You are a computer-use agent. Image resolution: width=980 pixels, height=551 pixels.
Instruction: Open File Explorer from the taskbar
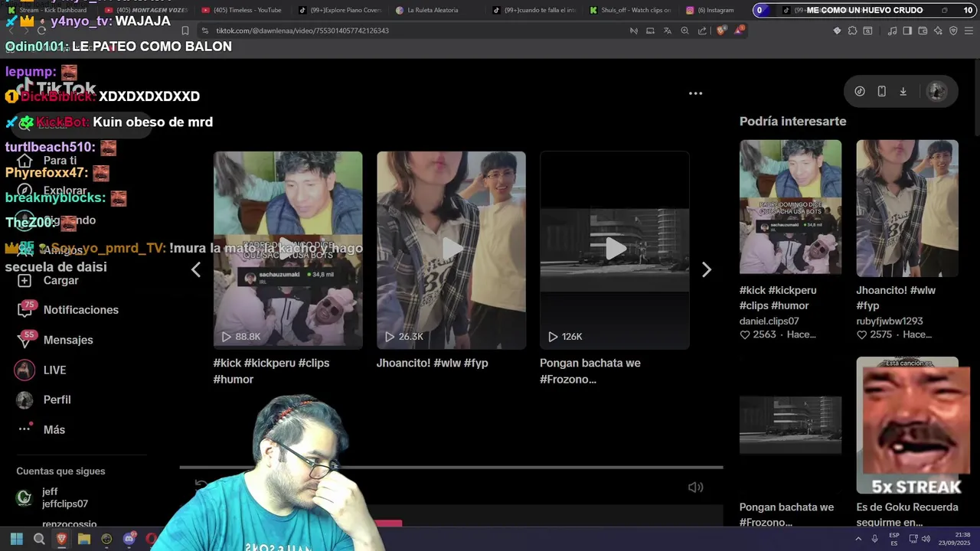(x=84, y=539)
